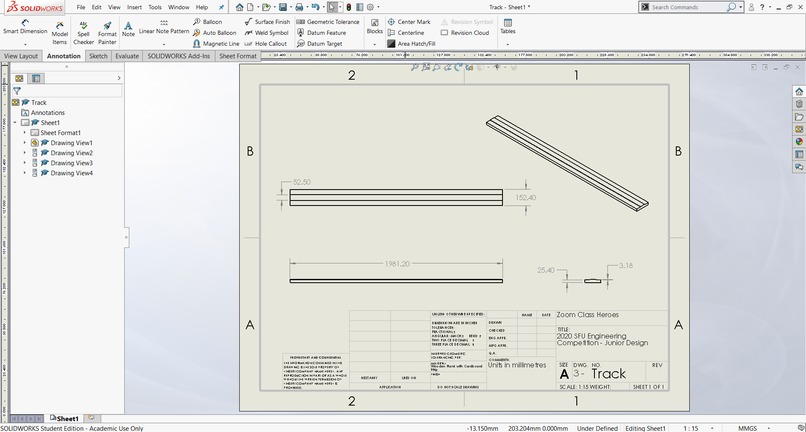Select Annotations in the feature tree
Image resolution: width=806 pixels, height=432 pixels.
43,113
